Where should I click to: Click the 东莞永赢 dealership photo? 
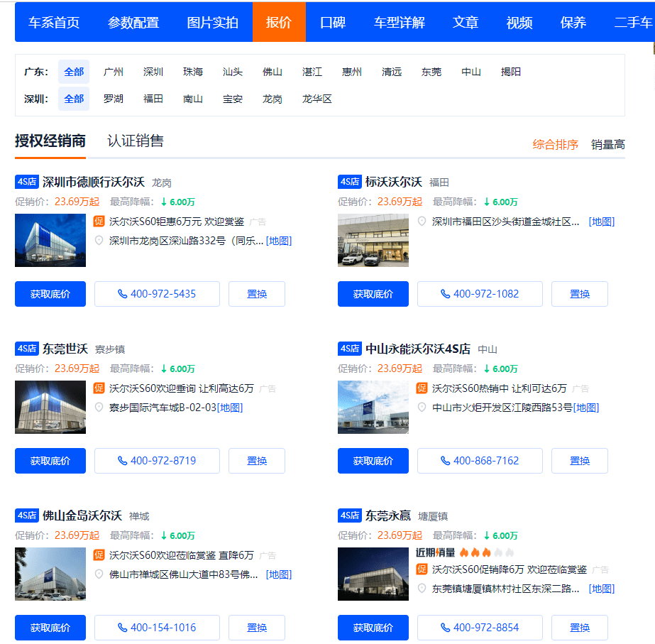[373, 574]
